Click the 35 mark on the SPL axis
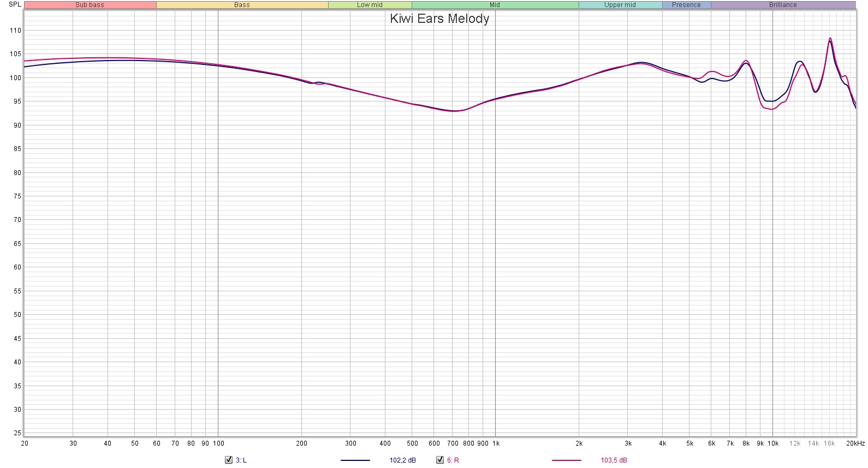The image size is (868, 468). 17,386
